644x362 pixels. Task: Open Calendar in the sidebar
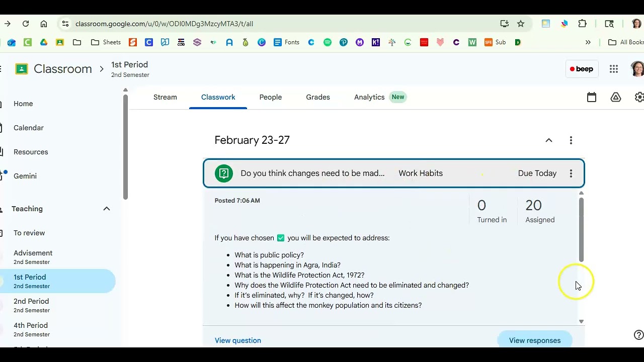pyautogui.click(x=29, y=128)
